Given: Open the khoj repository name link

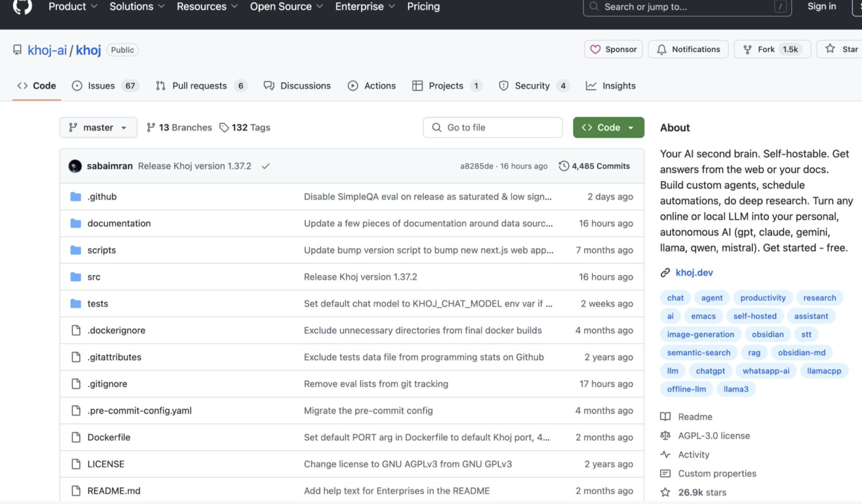Looking at the screenshot, I should 88,50.
